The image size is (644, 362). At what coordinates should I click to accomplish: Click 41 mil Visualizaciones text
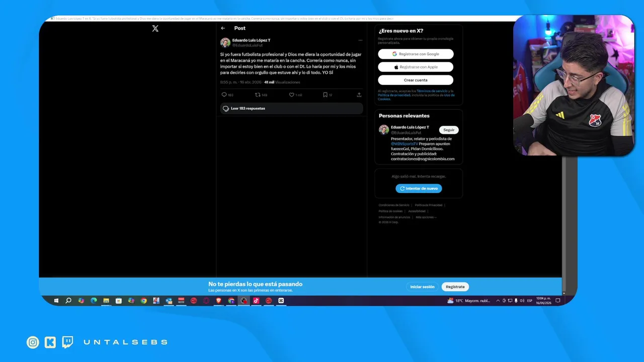(282, 82)
